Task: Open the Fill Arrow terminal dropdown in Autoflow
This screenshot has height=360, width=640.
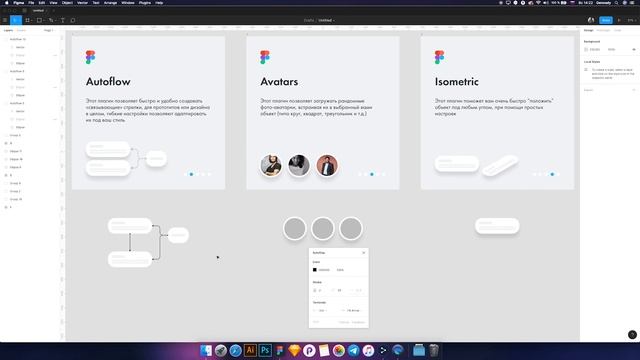Action: (353, 311)
